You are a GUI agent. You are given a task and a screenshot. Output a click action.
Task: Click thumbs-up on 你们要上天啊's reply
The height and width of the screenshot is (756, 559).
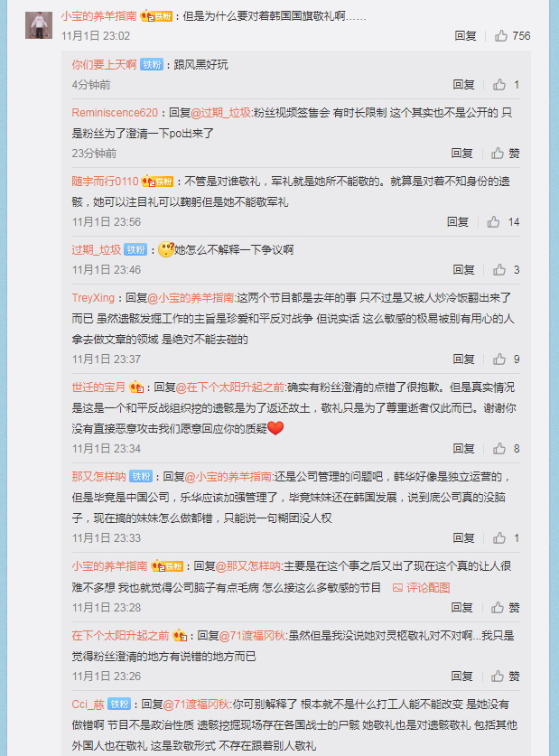pyautogui.click(x=499, y=85)
